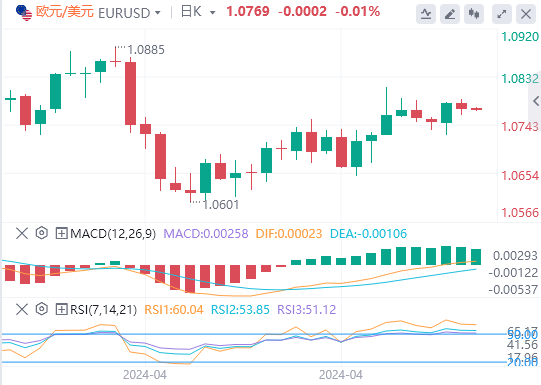Click the 0.00293 MACD axis label
The width and height of the screenshot is (541, 385).
pos(515,256)
